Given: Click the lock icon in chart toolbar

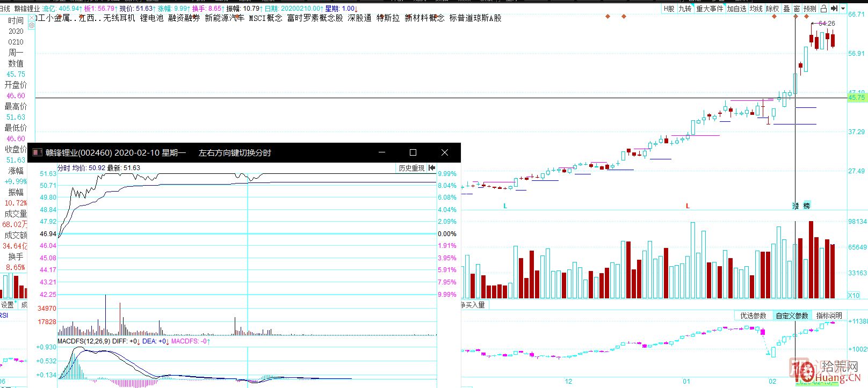Looking at the screenshot, I should [x=823, y=9].
